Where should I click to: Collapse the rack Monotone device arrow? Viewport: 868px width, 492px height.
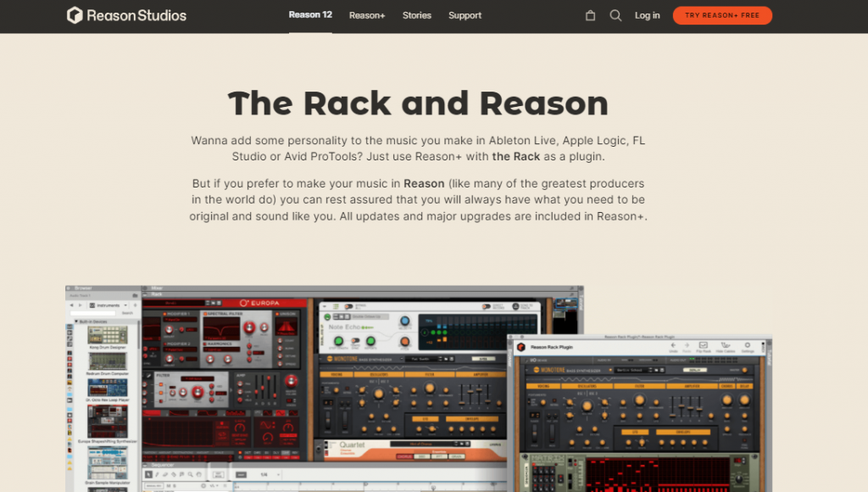(322, 359)
